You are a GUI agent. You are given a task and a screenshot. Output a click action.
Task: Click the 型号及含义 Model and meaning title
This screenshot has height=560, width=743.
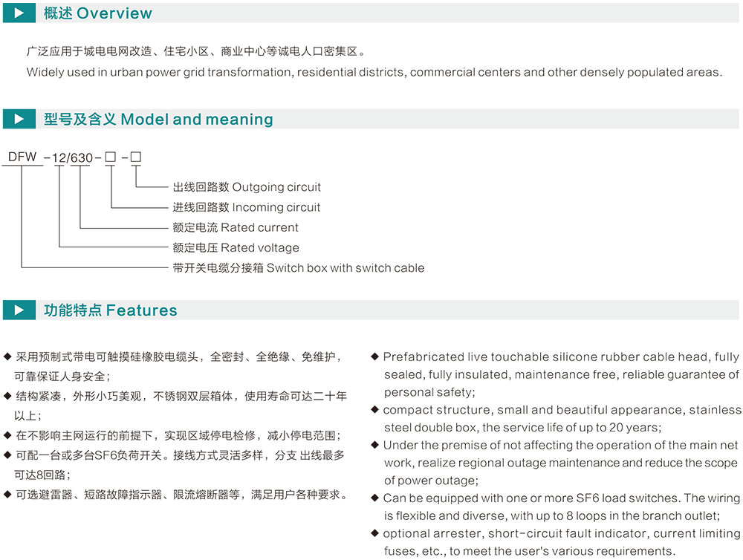pyautogui.click(x=158, y=120)
